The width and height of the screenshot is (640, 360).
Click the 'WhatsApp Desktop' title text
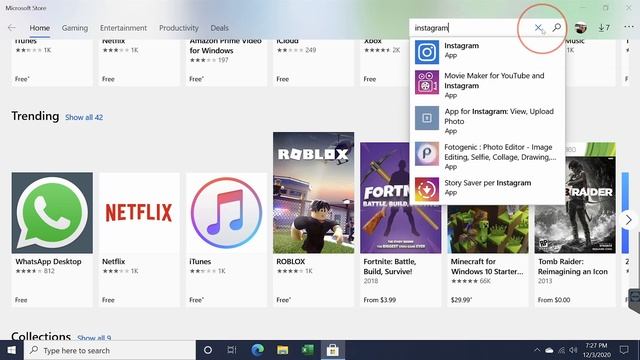[48, 262]
